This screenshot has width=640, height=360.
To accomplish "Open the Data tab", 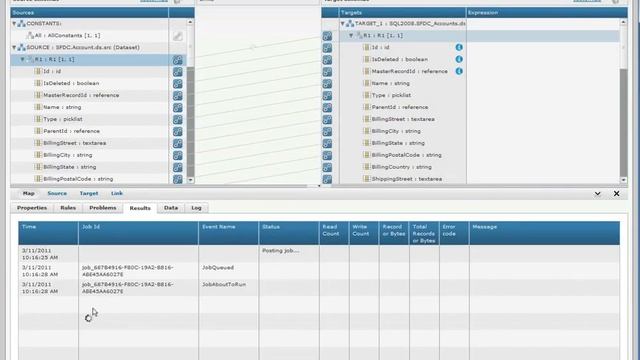I will (x=171, y=208).
